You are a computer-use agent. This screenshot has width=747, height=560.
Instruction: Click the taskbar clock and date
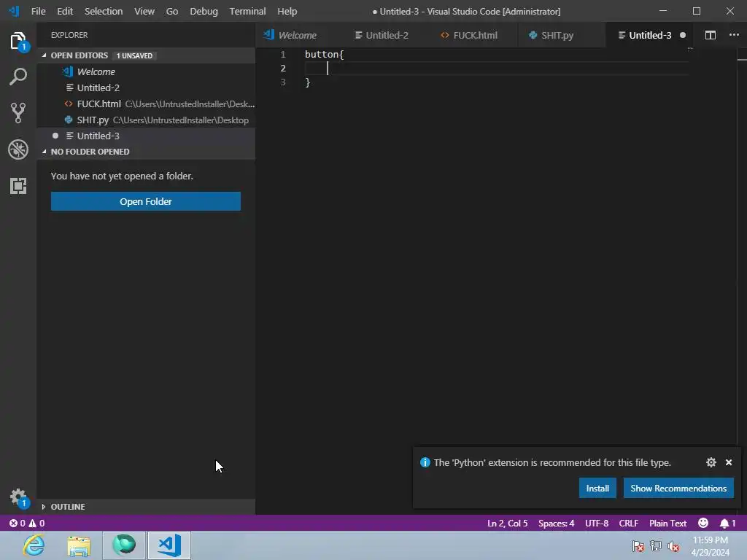coord(711,546)
